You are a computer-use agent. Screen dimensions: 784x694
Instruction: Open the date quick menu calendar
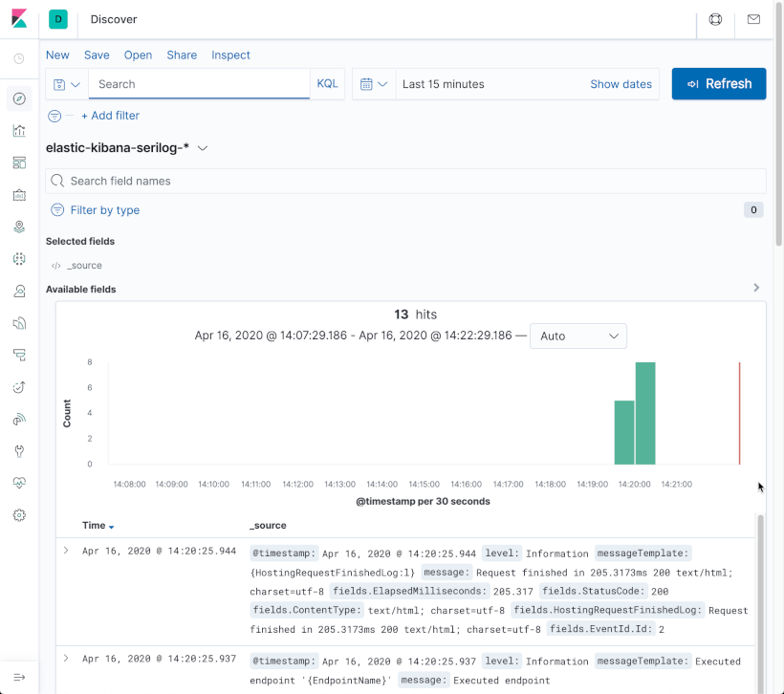click(374, 84)
